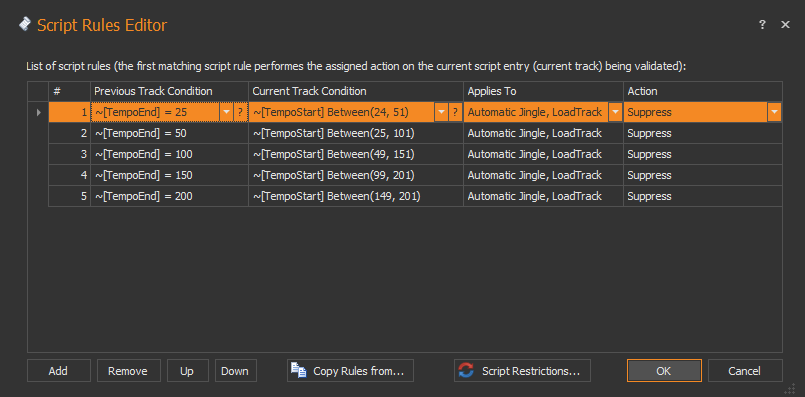
Task: Expand the Action Suppress dropdown in row 1
Action: (774, 112)
